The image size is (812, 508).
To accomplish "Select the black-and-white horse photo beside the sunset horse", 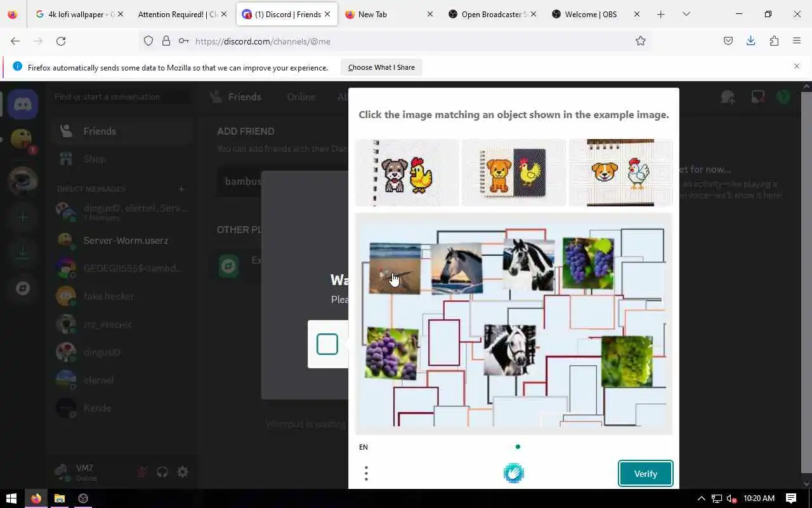I will point(529,265).
